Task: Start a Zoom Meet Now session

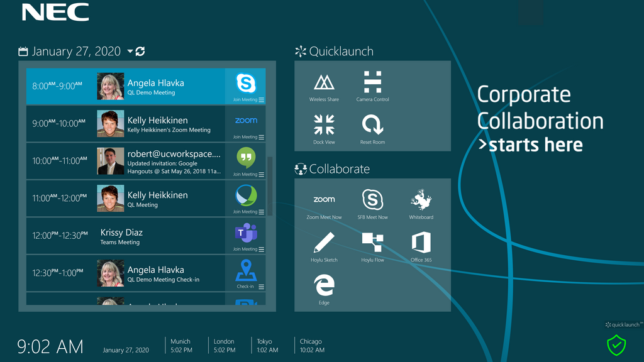Action: click(x=324, y=206)
